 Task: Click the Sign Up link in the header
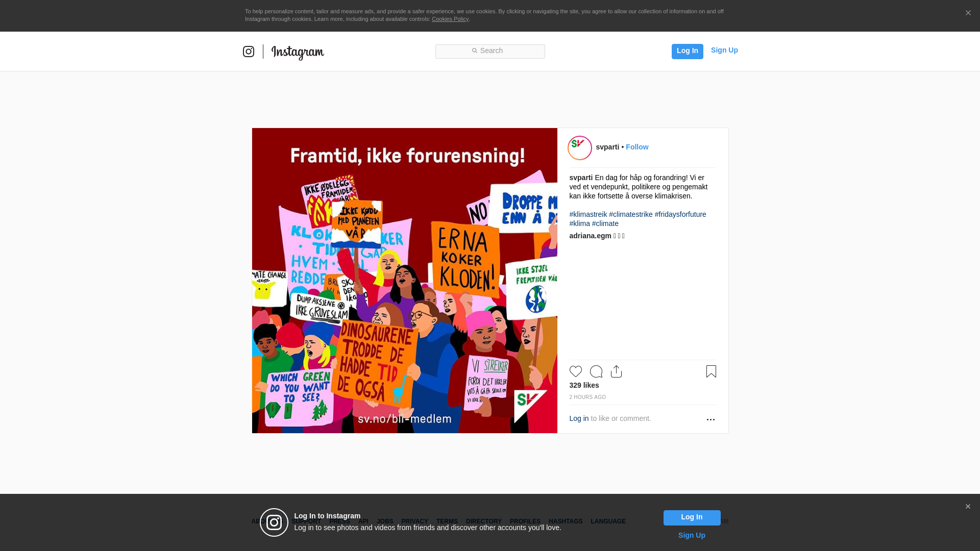click(724, 50)
